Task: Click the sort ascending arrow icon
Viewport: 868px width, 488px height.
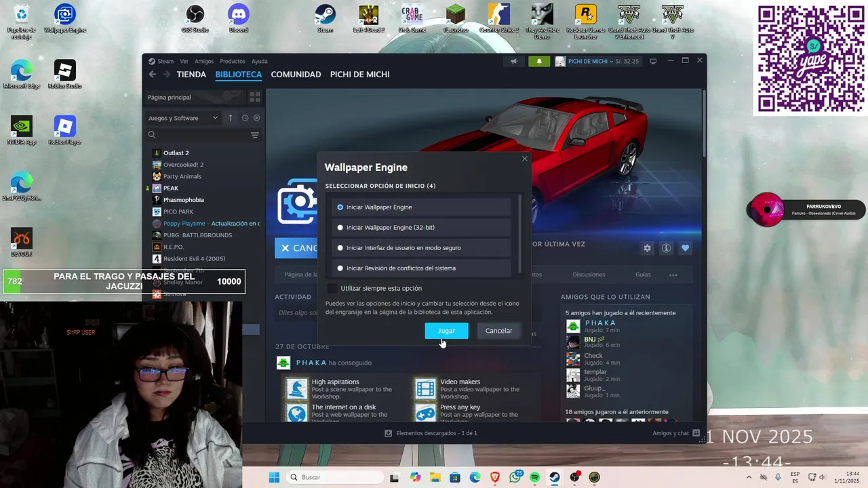Action: [x=231, y=118]
